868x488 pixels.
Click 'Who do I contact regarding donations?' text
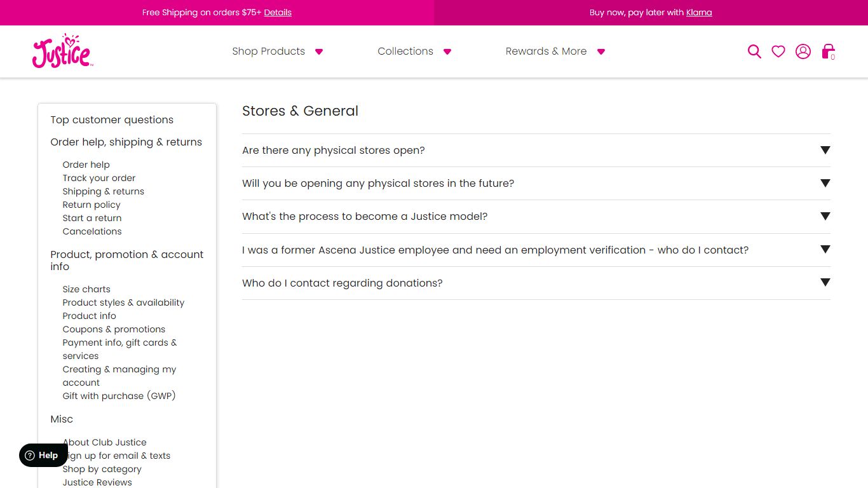pyautogui.click(x=342, y=283)
